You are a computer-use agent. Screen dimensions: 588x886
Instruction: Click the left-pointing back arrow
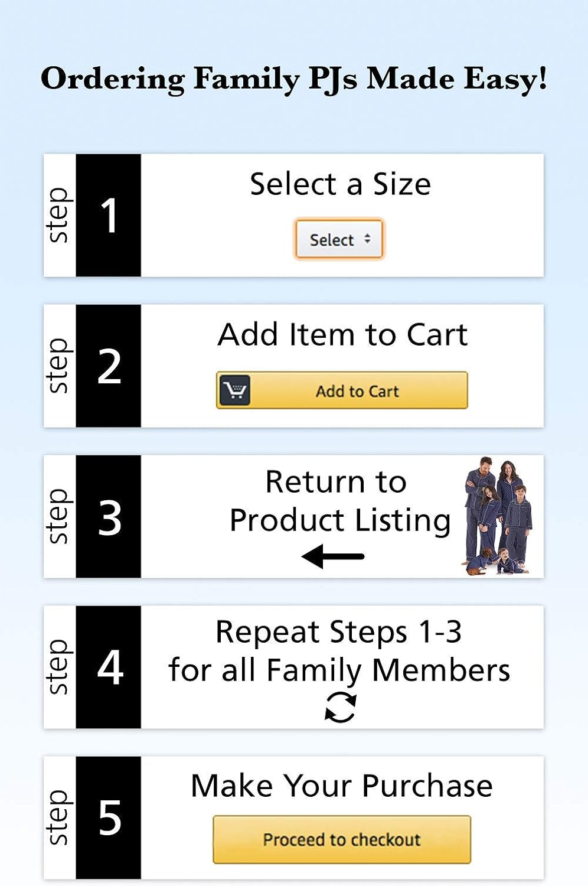click(x=332, y=556)
